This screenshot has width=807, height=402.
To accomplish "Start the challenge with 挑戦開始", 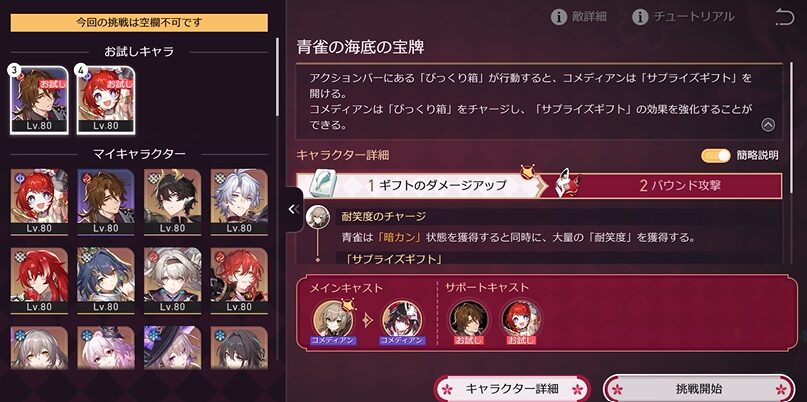I will coord(699,388).
